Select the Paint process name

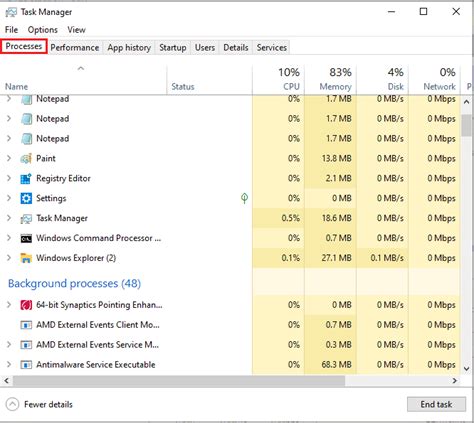tap(46, 158)
